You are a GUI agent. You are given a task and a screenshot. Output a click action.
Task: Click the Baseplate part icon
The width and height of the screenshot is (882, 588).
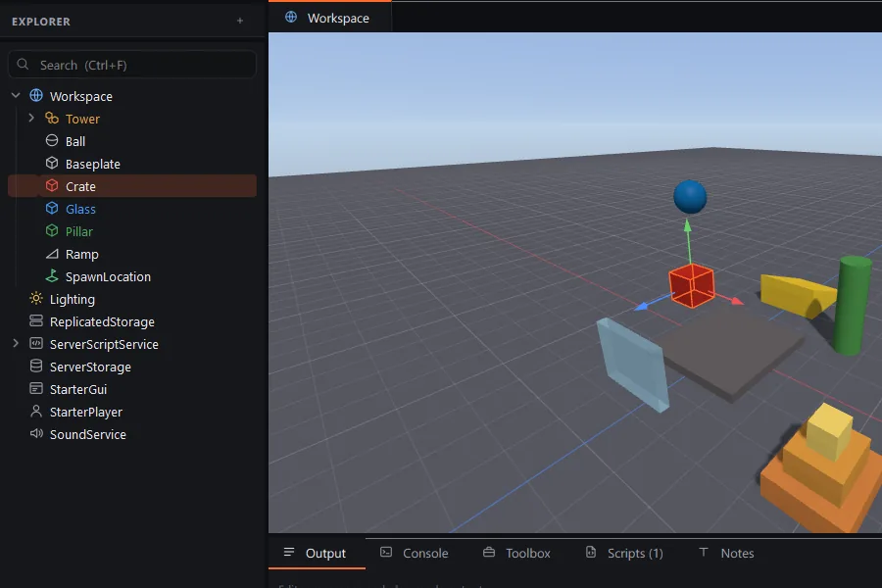tap(52, 164)
